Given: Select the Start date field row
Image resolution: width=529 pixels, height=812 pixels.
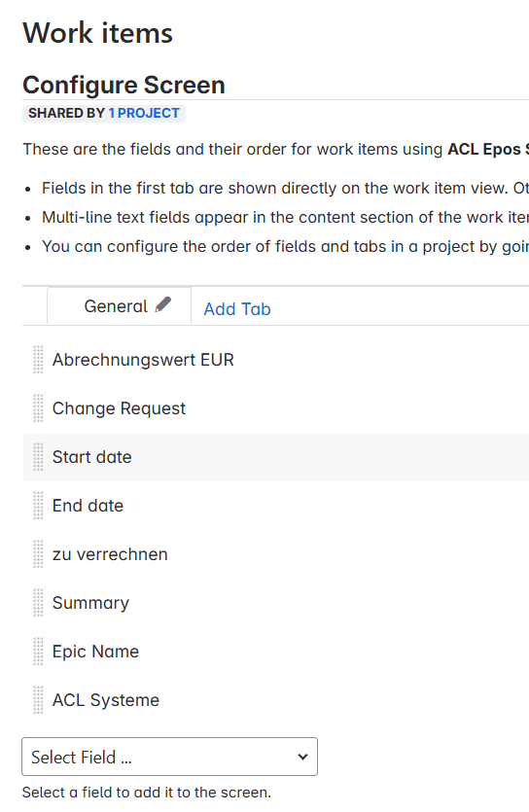Looking at the screenshot, I should click(276, 457).
